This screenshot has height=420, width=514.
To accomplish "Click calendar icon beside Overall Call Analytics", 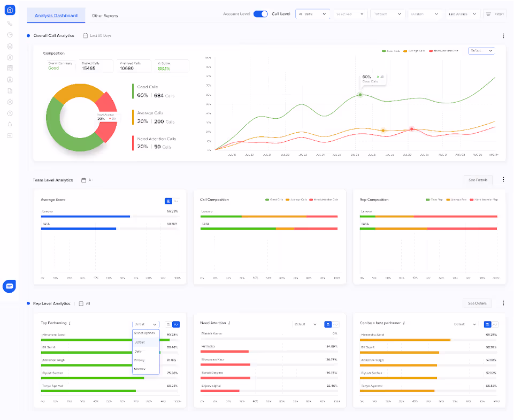I will pyautogui.click(x=85, y=35).
